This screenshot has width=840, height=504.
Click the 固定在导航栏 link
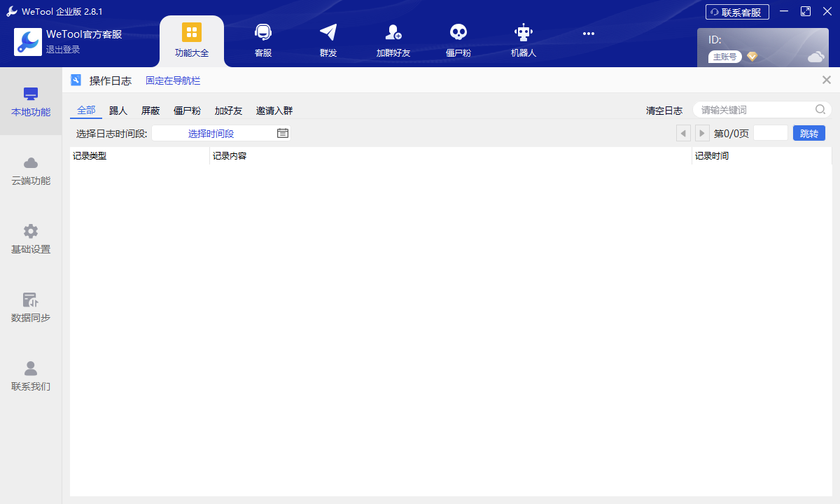[x=173, y=80]
